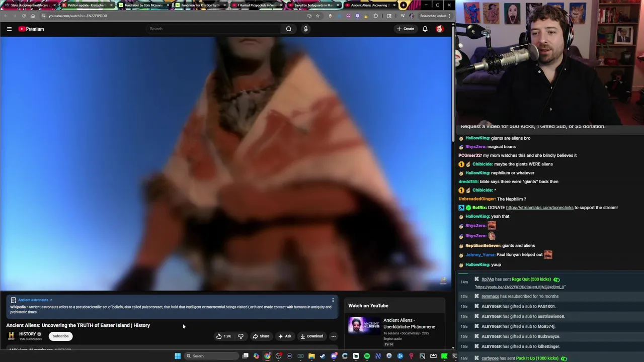
Task: Open the browser home page
Action: tap(33, 16)
